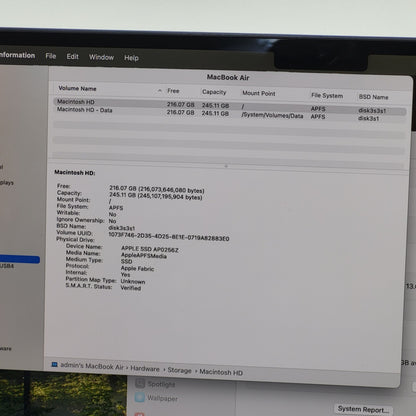
Task: Open the Window menu
Action: [101, 57]
